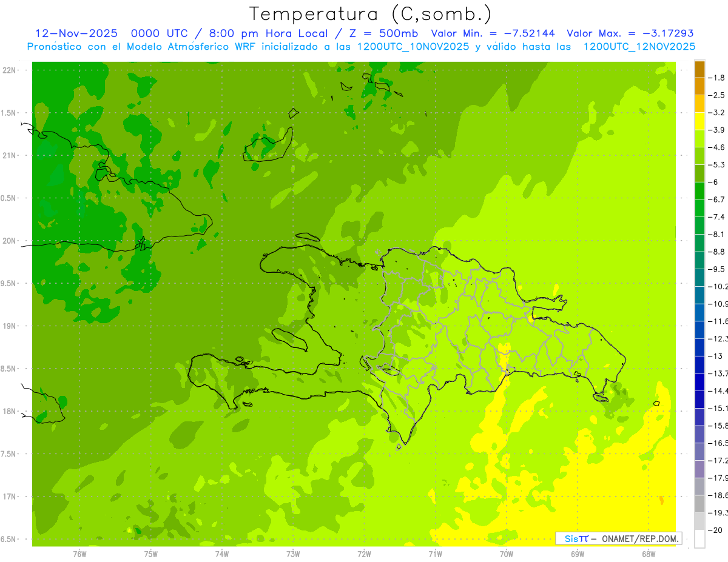Screen dimensions: 728x562
Task: Click the "70W" longitude label
Action: [x=507, y=554]
